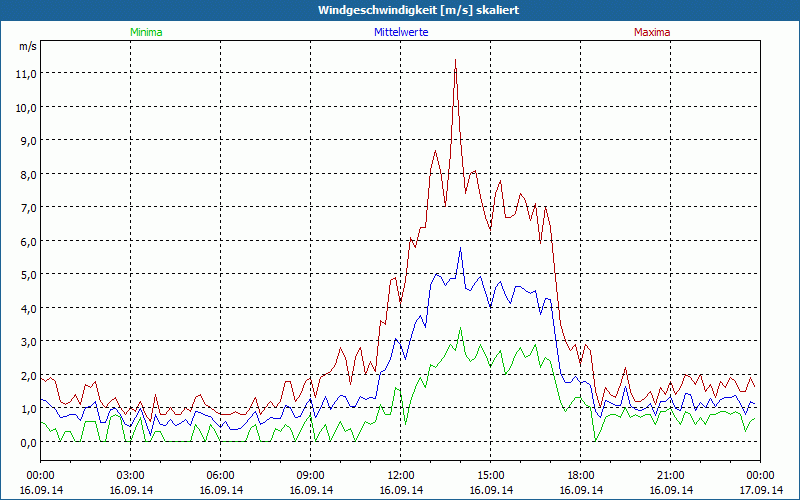Click the 8,0 y-axis tick label
Image resolution: width=800 pixels, height=500 pixels.
pos(26,174)
